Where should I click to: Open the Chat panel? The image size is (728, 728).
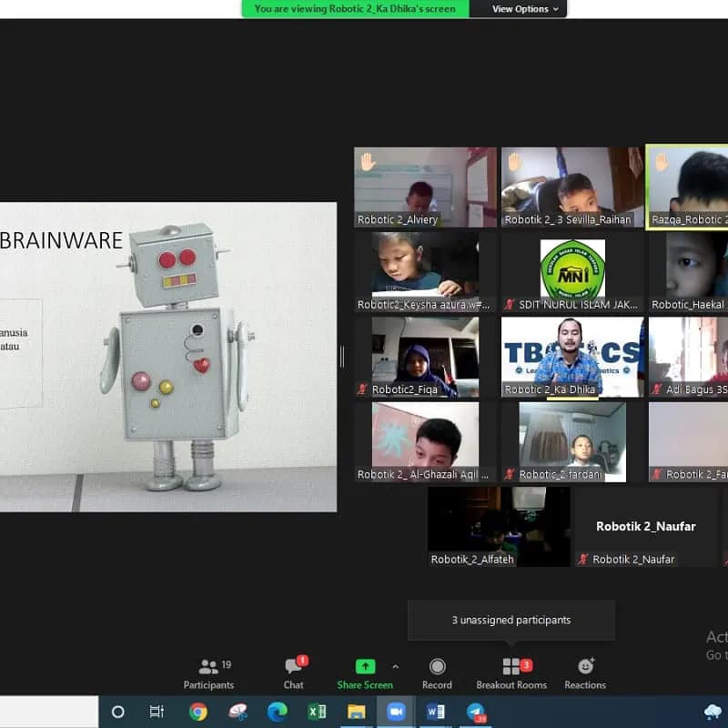(x=294, y=674)
